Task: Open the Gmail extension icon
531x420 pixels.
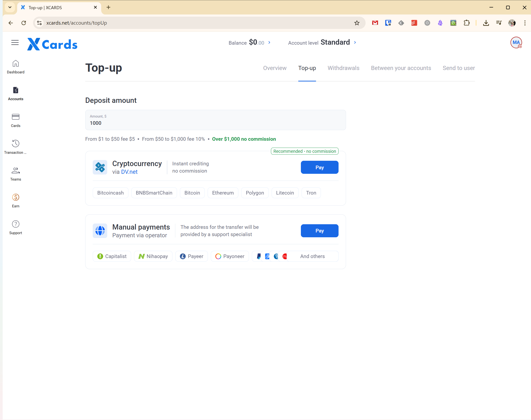Action: point(375,23)
